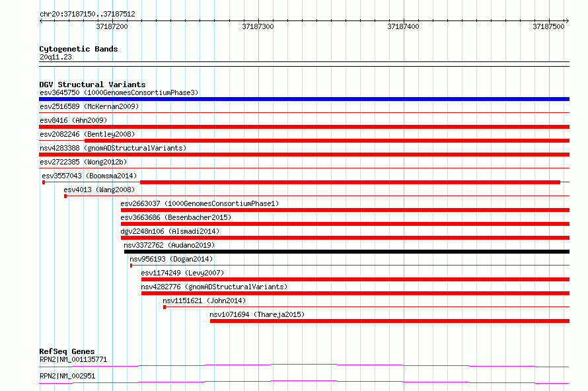Open the nsv1071694 (Thareja2015) label
Viewport: 588px width, 391px height.
pos(257,314)
